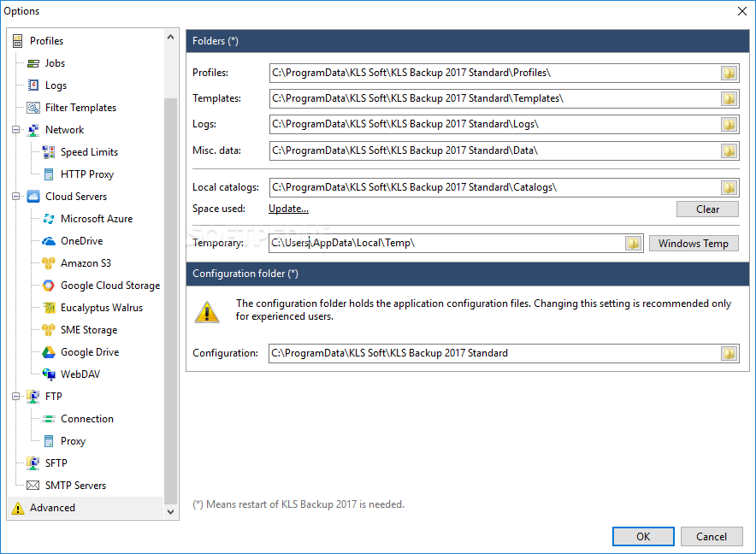The image size is (756, 554).
Task: Click the HTTP Proxy icon
Action: click(x=49, y=174)
